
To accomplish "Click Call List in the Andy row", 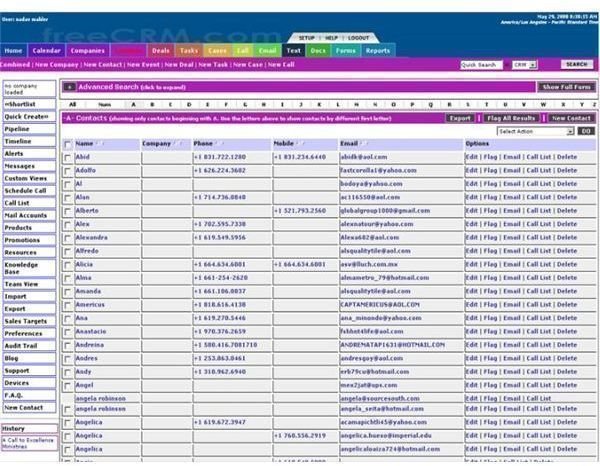I will pyautogui.click(x=539, y=372).
